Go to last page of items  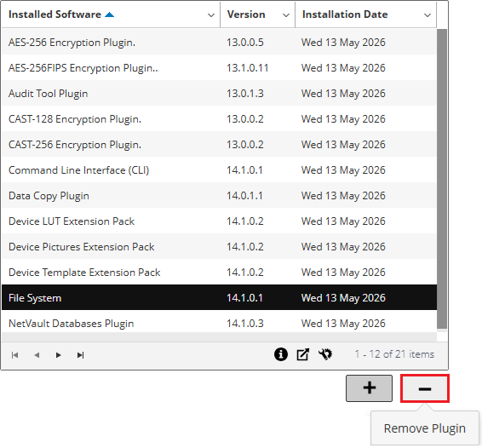tap(80, 355)
